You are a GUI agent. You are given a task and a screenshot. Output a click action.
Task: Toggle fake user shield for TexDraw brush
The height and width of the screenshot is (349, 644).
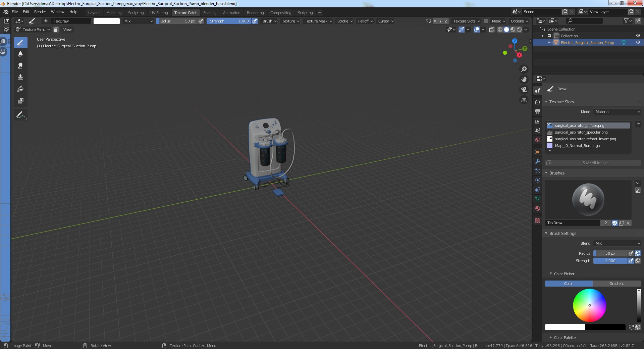point(614,223)
